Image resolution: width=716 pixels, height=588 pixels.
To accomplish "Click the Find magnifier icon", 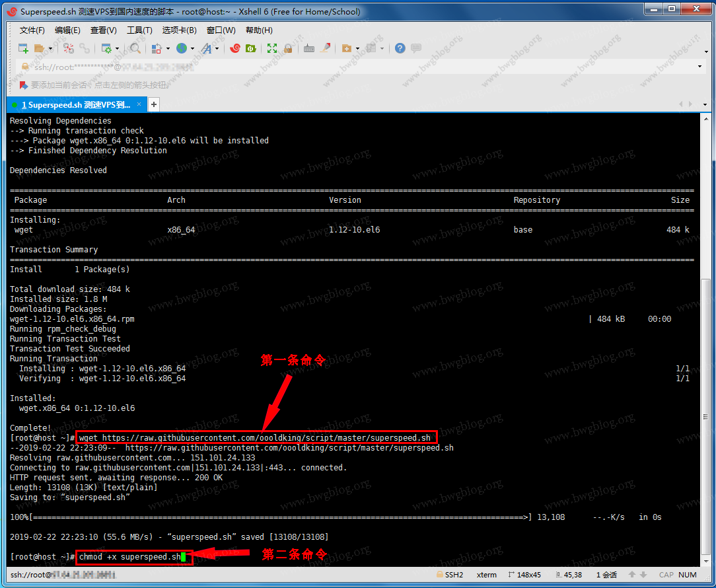I will point(135,48).
